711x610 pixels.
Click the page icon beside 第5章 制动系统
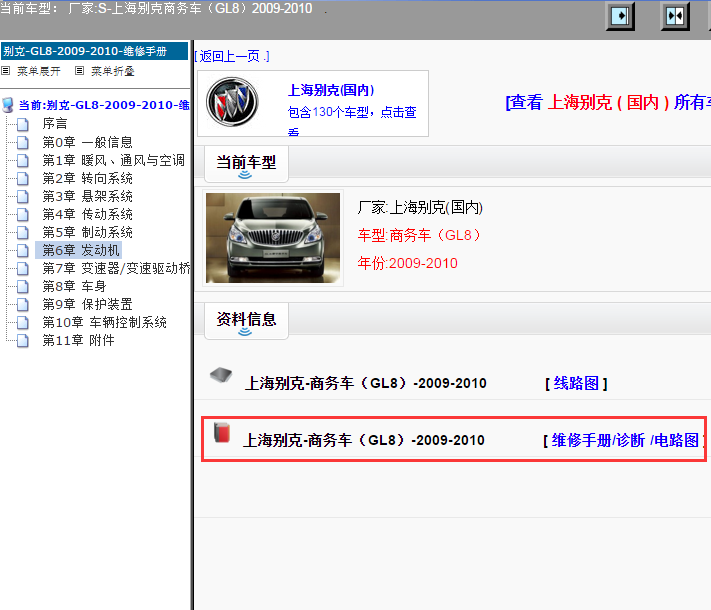23,232
